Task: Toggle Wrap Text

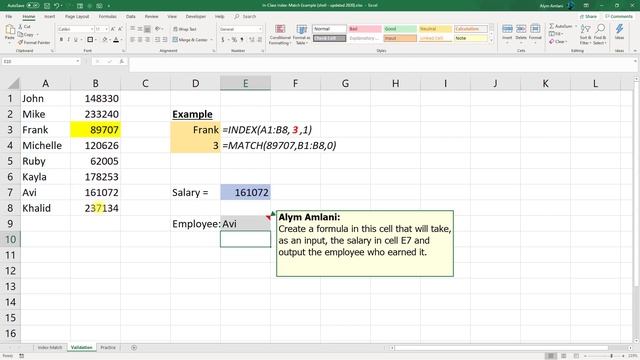Action: [x=184, y=29]
